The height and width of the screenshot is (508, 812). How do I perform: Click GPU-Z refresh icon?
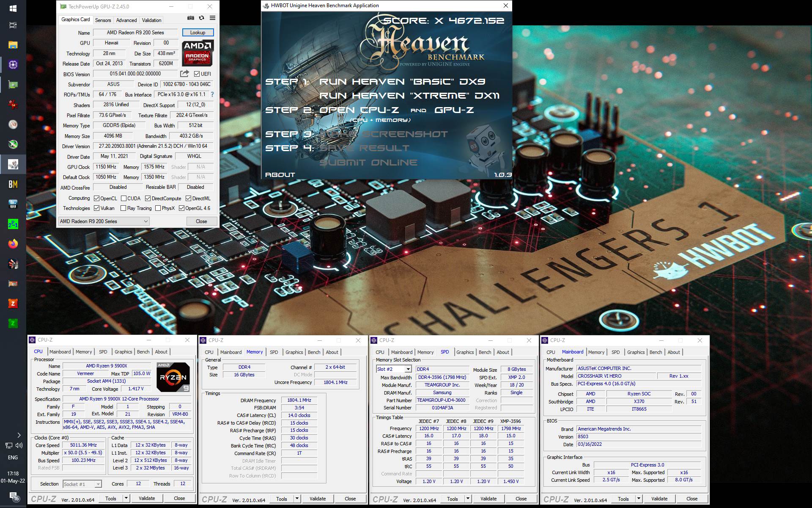pos(201,18)
